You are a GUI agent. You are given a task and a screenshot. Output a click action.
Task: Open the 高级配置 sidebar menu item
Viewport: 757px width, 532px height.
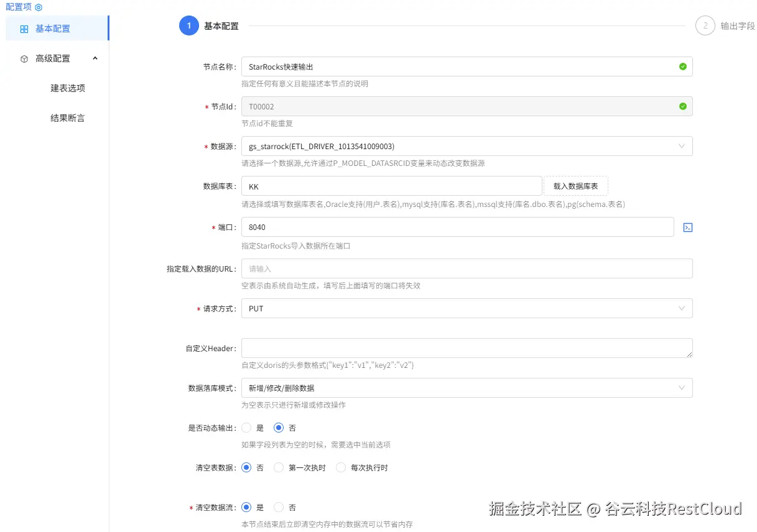pyautogui.click(x=57, y=58)
